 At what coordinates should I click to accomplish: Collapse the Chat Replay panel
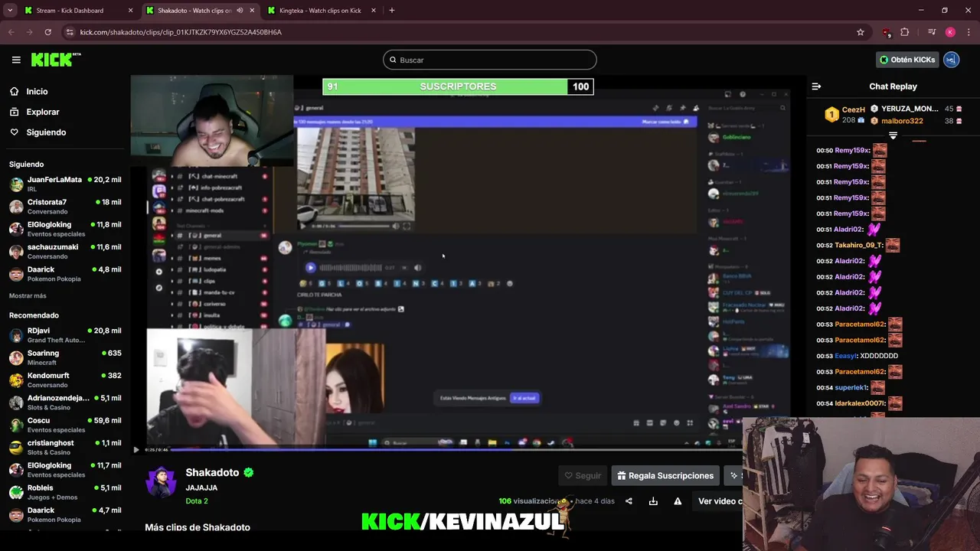pyautogui.click(x=816, y=86)
